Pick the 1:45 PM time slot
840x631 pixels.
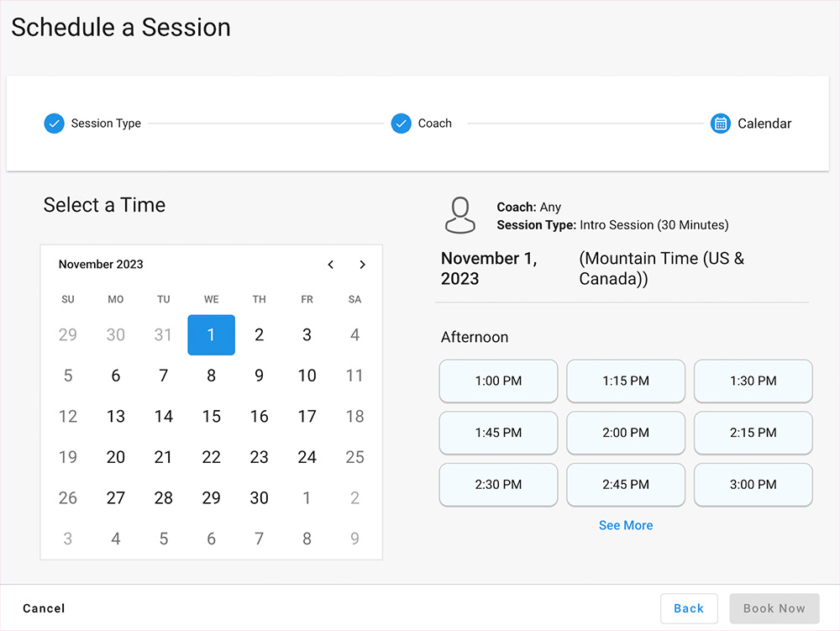point(498,433)
